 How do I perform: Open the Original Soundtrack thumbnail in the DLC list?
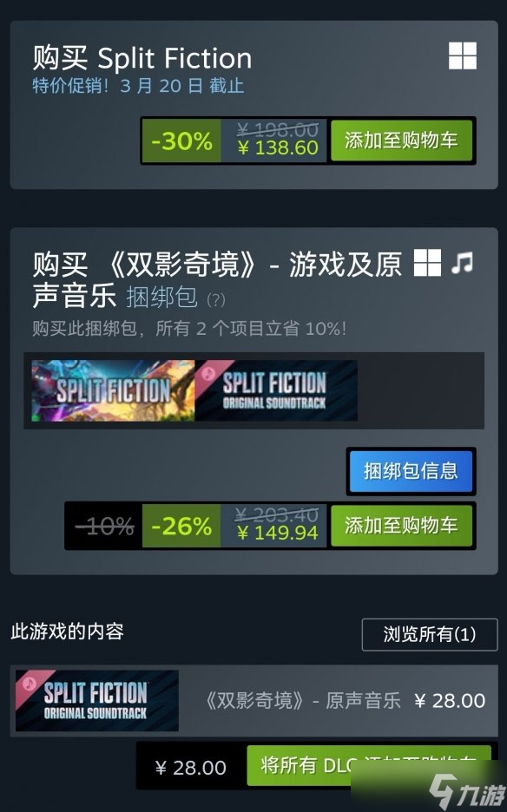(97, 701)
